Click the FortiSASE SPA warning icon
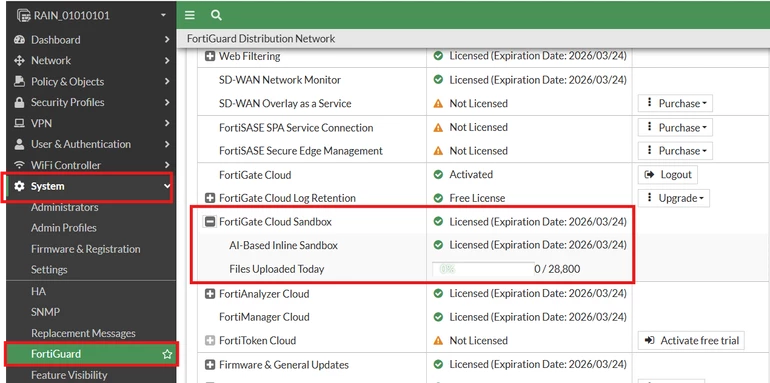The image size is (770, 383). [x=439, y=128]
